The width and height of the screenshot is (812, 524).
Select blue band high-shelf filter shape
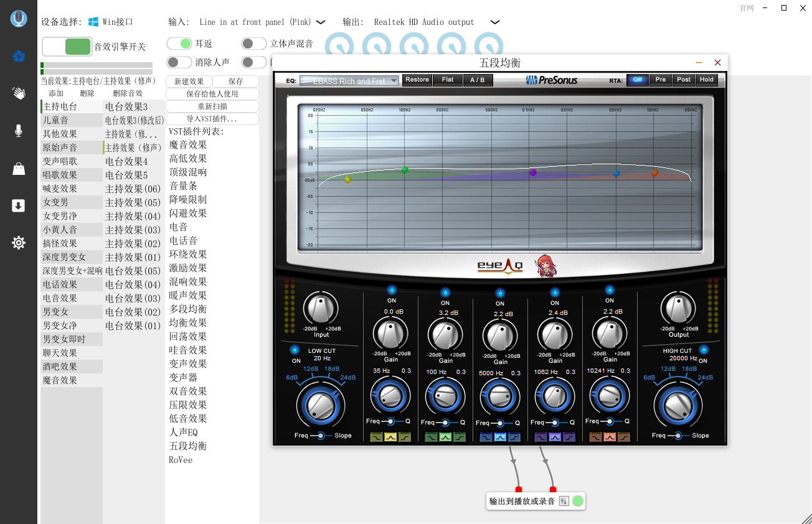point(514,437)
